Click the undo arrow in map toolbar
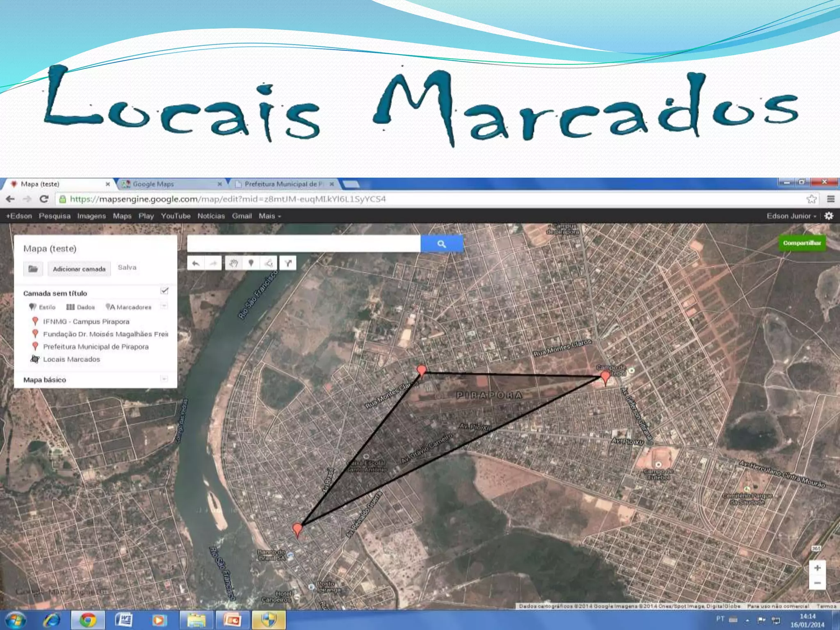Viewport: 840px width, 630px height. tap(196, 263)
